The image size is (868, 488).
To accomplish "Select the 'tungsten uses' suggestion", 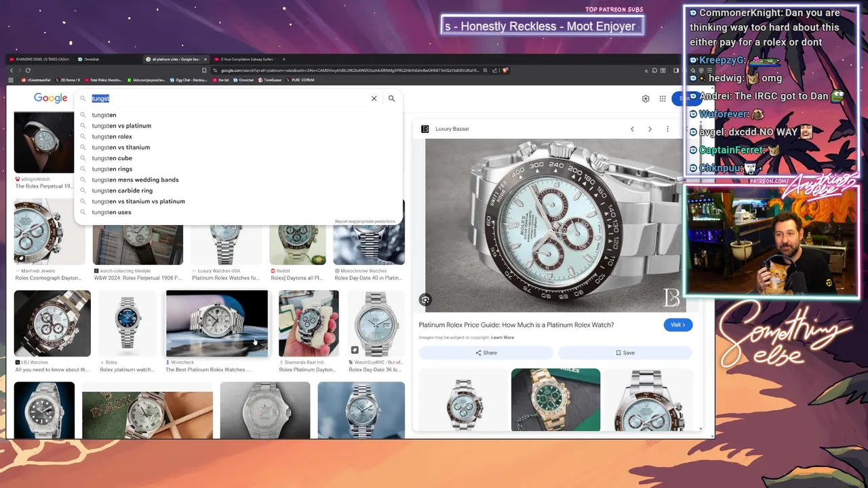I will pos(238,212).
